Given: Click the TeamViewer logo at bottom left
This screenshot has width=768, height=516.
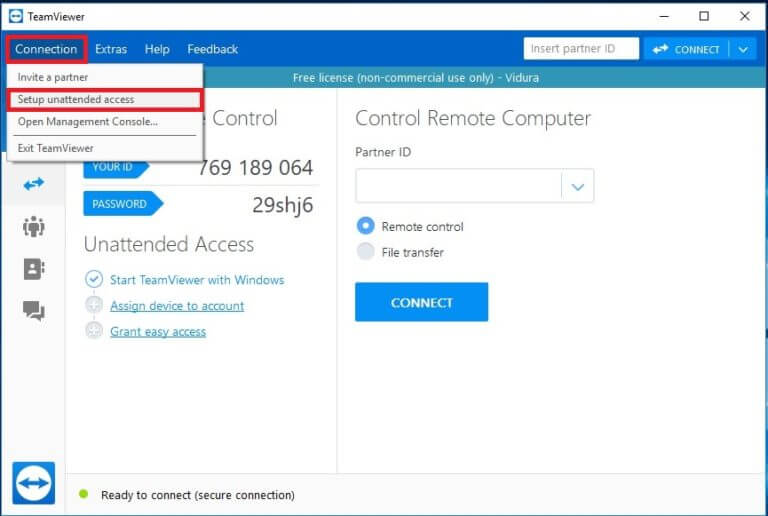Looking at the screenshot, I should tap(34, 483).
